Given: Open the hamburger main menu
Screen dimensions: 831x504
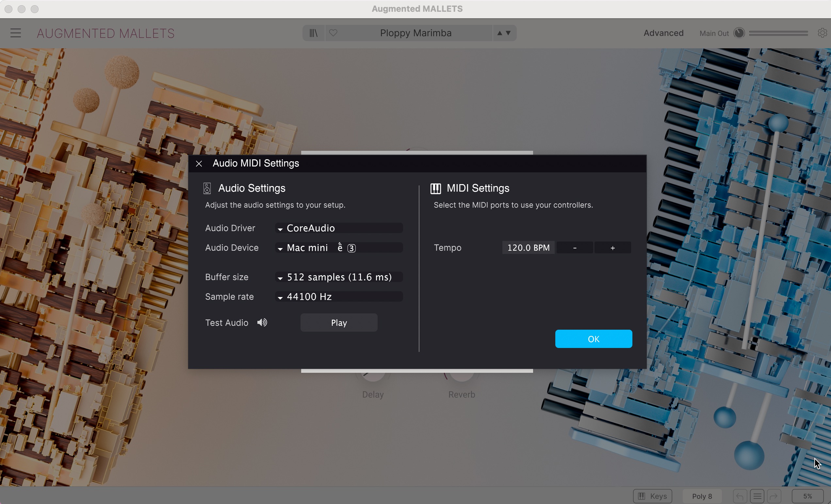Looking at the screenshot, I should (15, 33).
